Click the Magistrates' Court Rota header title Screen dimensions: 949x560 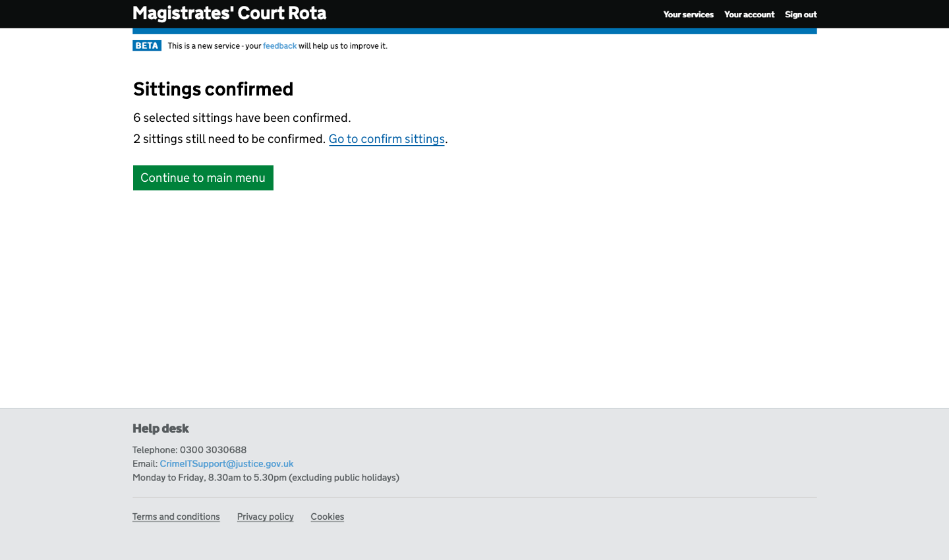point(229,14)
